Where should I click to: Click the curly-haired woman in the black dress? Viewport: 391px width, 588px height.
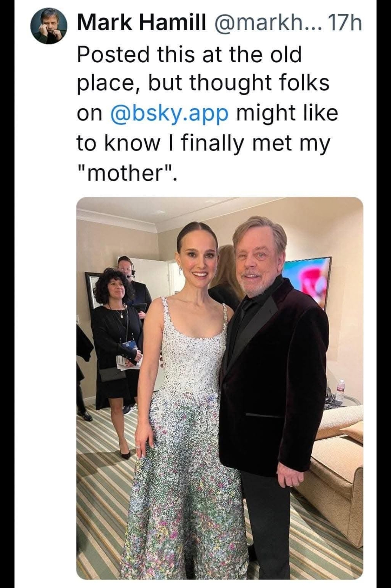(114, 326)
